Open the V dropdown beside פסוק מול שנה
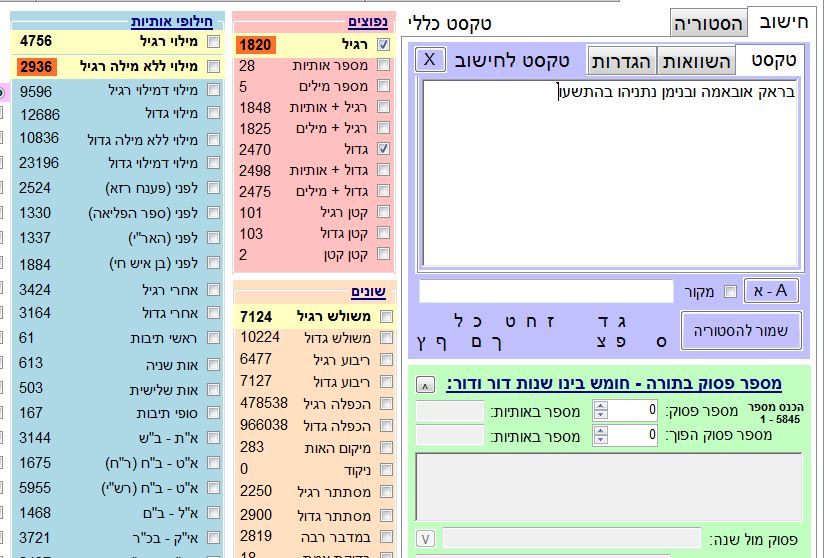The image size is (824, 558). [425, 538]
